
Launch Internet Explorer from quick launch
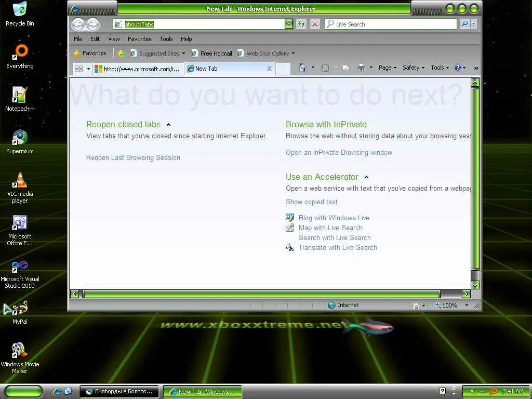(x=57, y=391)
